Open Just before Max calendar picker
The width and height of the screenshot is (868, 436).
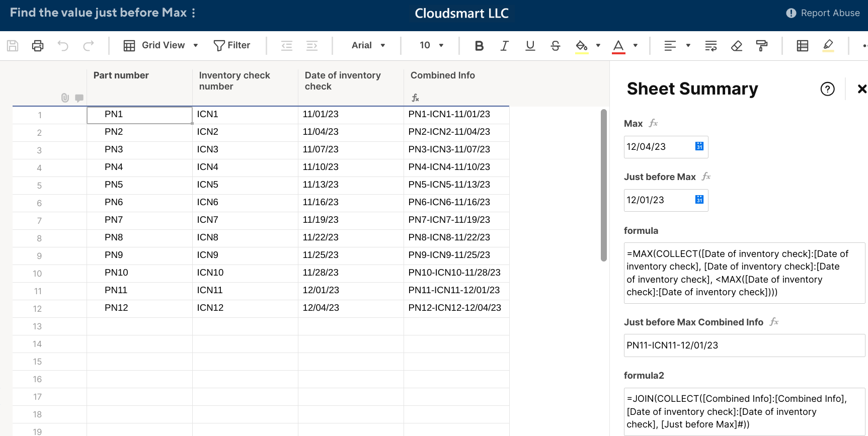pyautogui.click(x=699, y=200)
